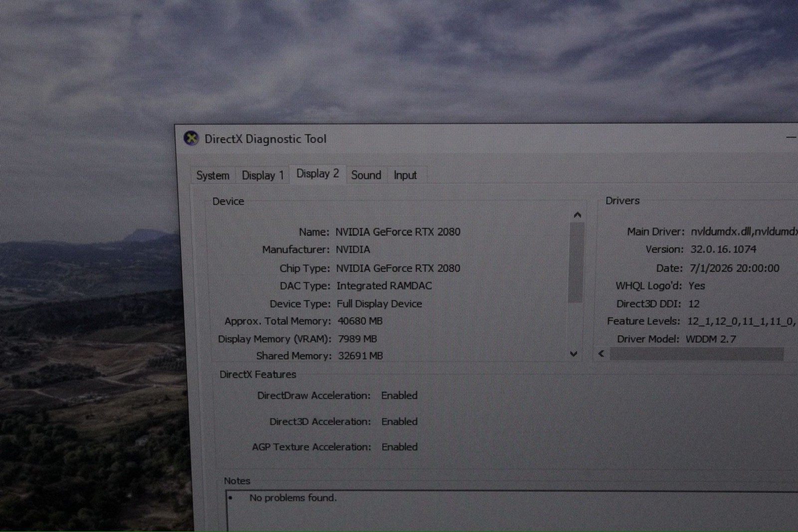Click the WHQL Logo'd value 'Yes'

[x=697, y=286]
